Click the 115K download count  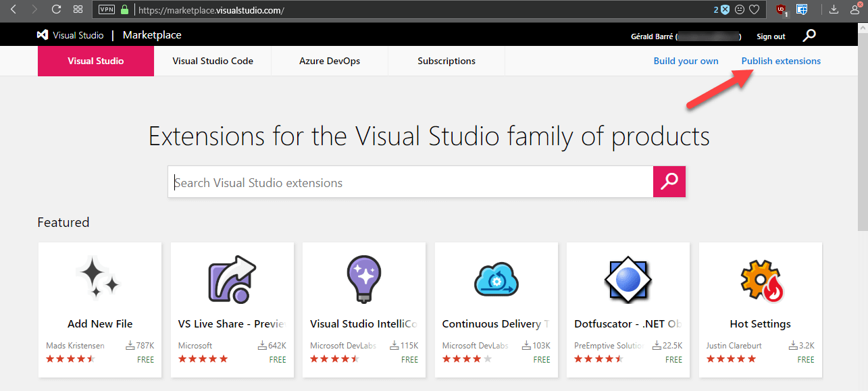click(405, 346)
